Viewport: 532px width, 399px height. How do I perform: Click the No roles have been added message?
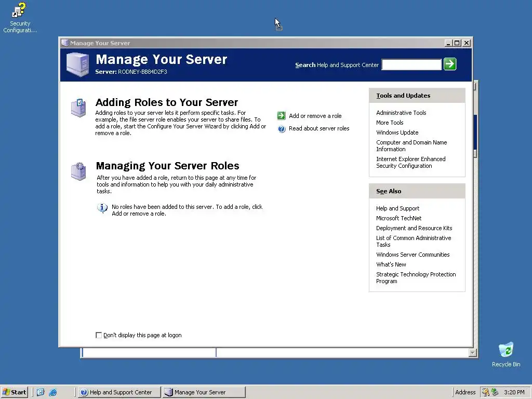point(187,210)
